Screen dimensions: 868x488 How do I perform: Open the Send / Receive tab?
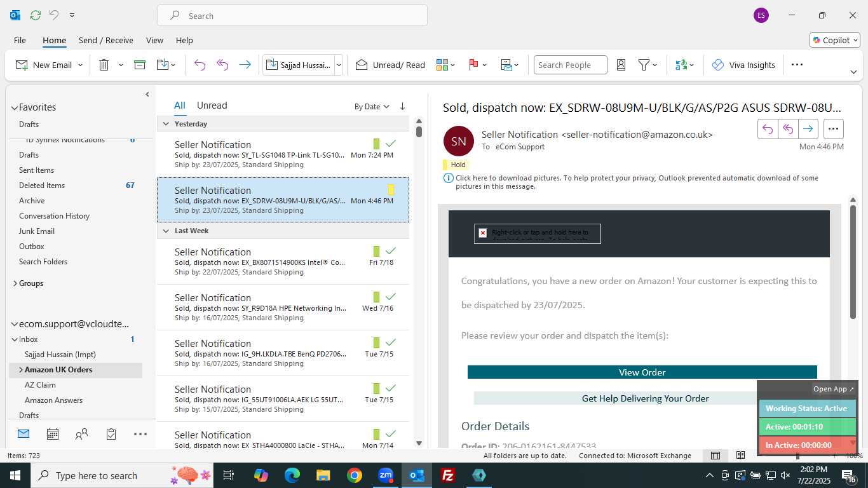(105, 40)
